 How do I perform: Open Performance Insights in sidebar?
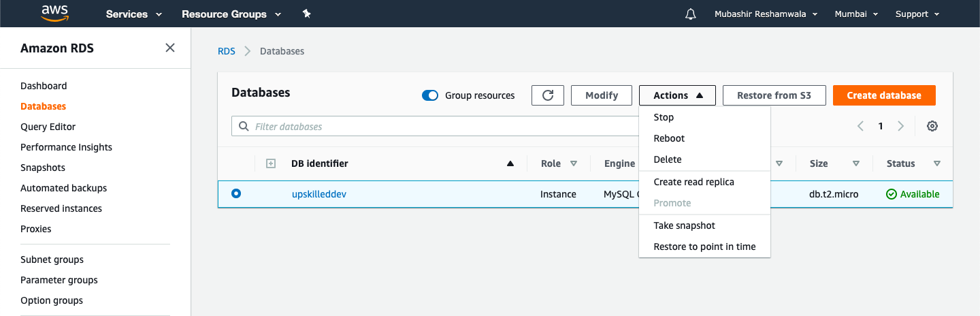(x=66, y=147)
